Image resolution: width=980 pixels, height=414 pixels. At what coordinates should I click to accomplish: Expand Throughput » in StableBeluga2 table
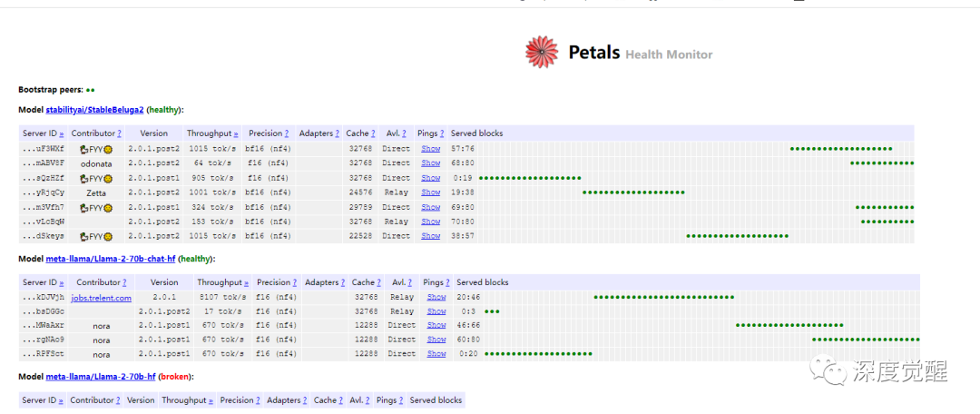pos(236,133)
